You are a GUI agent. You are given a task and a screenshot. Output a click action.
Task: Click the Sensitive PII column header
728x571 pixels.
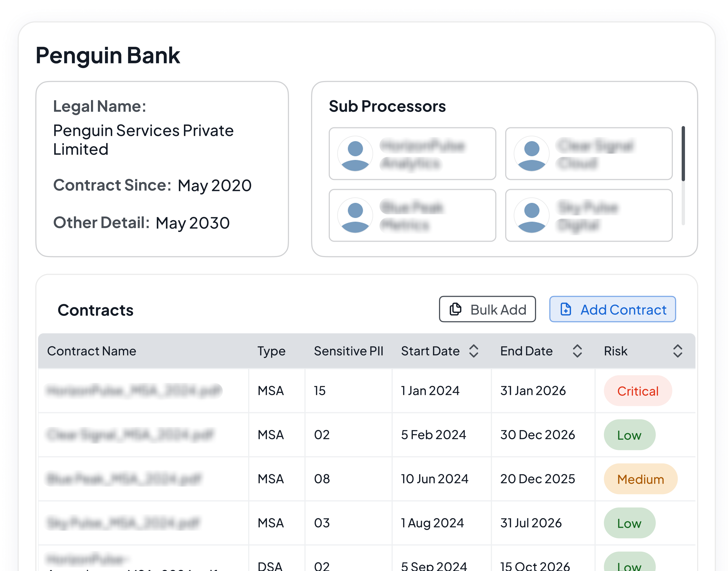pos(348,351)
